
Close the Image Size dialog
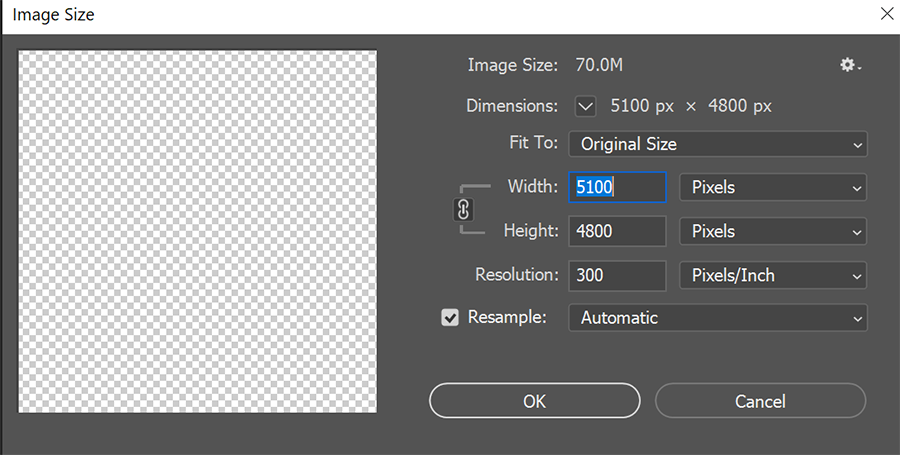click(x=887, y=14)
